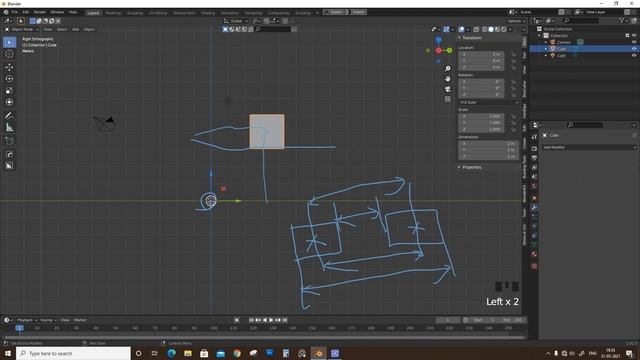Click the Light object icon in outliner
The height and width of the screenshot is (360, 640).
pos(553,56)
